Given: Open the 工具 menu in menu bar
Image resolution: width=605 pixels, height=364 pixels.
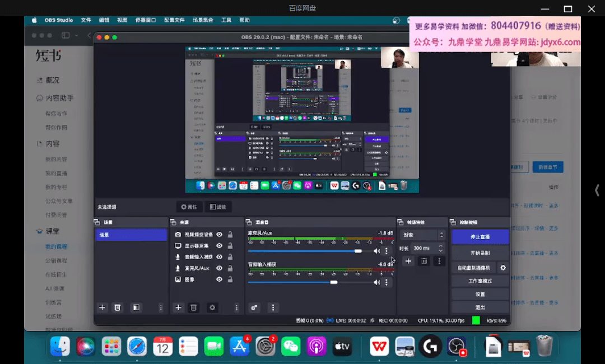Looking at the screenshot, I should tap(226, 20).
